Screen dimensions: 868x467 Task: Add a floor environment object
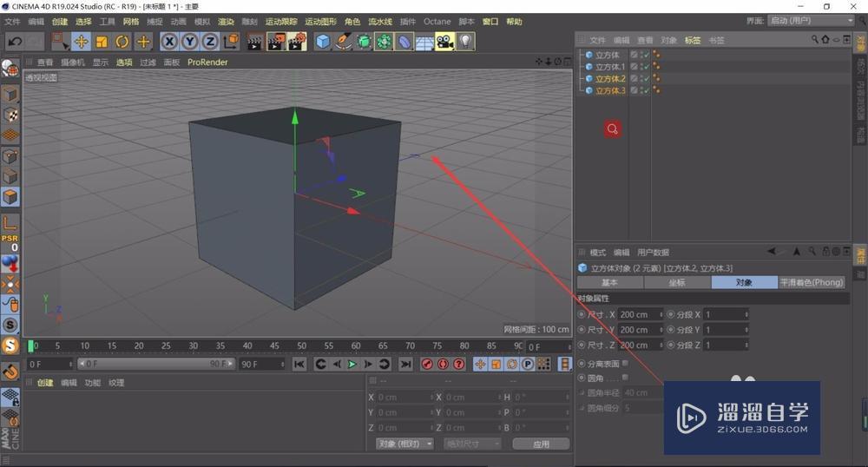pos(424,42)
